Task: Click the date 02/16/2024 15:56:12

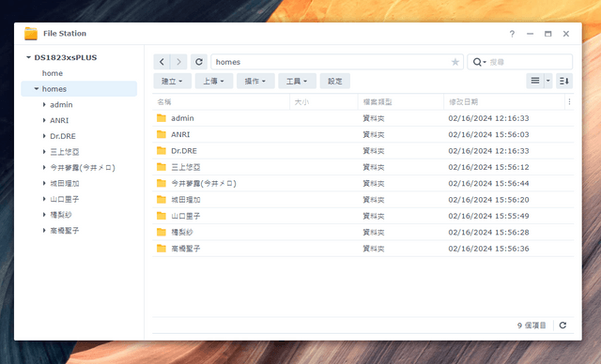Action: click(488, 167)
